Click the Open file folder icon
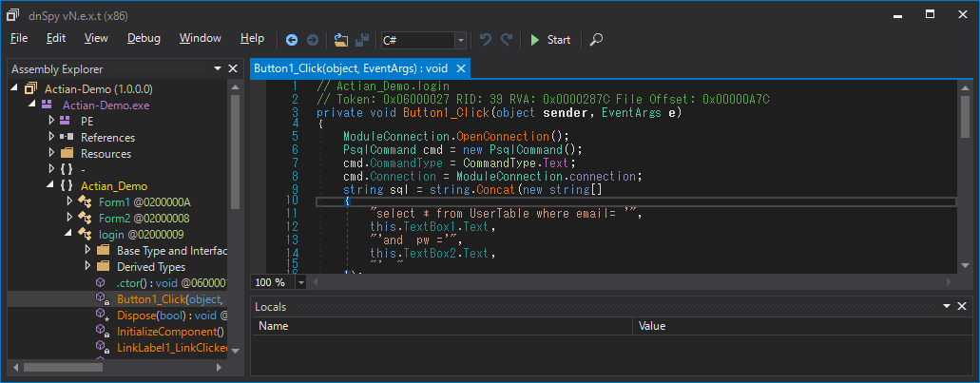The height and width of the screenshot is (383, 980). tap(342, 40)
